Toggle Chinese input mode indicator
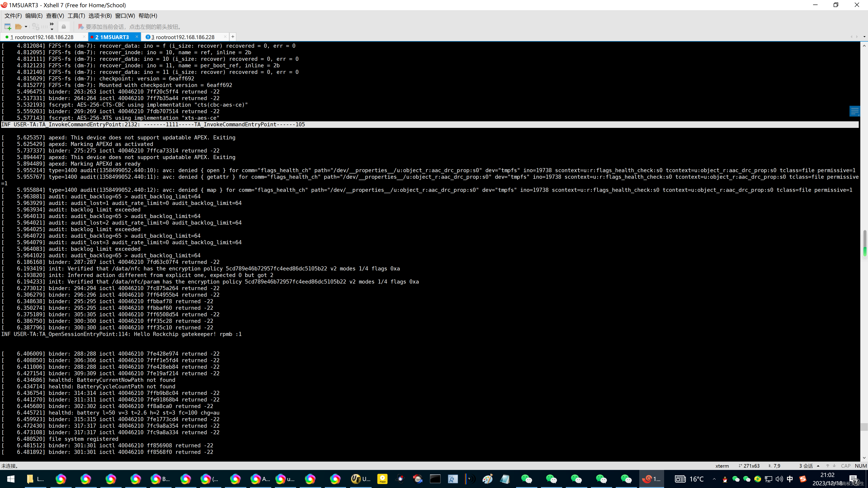This screenshot has height=488, width=868. (x=790, y=479)
